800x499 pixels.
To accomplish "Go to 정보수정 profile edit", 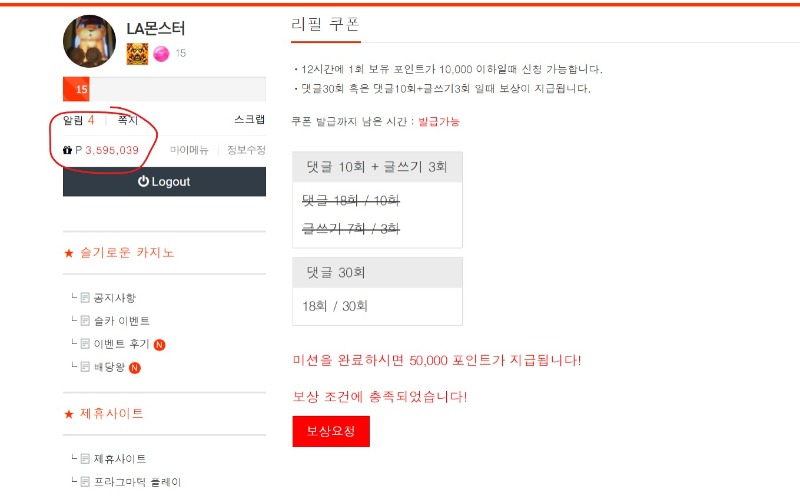I will (x=246, y=150).
